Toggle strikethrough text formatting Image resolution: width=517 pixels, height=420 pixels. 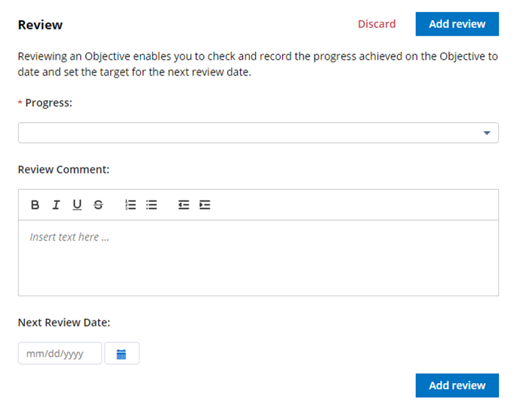coord(98,205)
